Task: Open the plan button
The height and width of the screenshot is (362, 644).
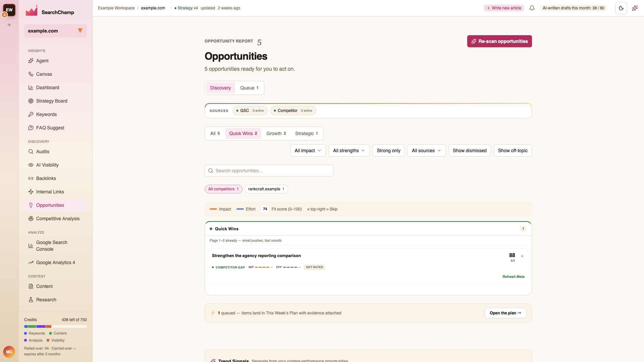Action: coord(505,313)
